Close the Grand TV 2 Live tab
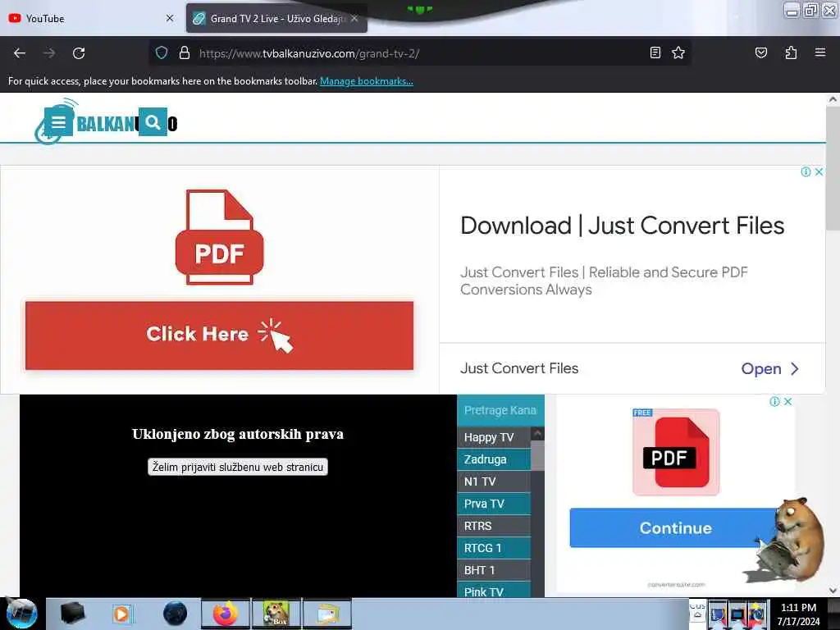Screen dimensions: 840x630 [x=354, y=18]
